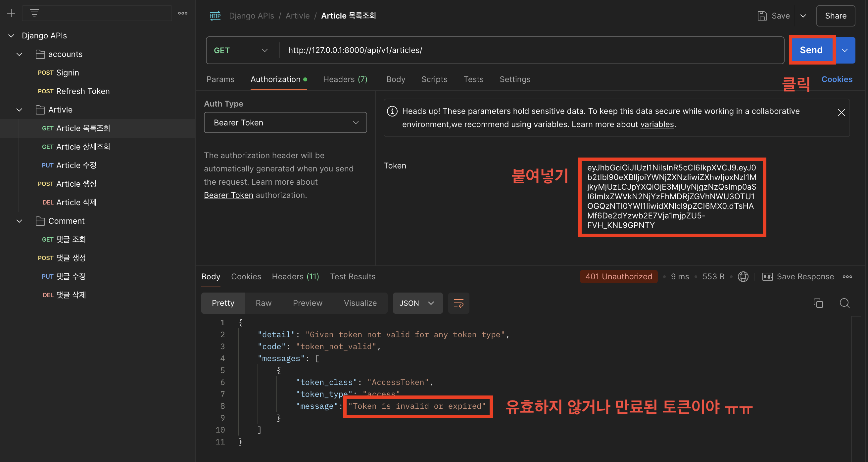Open sidebar three-dots options menu
This screenshot has height=462, width=868.
click(x=183, y=13)
